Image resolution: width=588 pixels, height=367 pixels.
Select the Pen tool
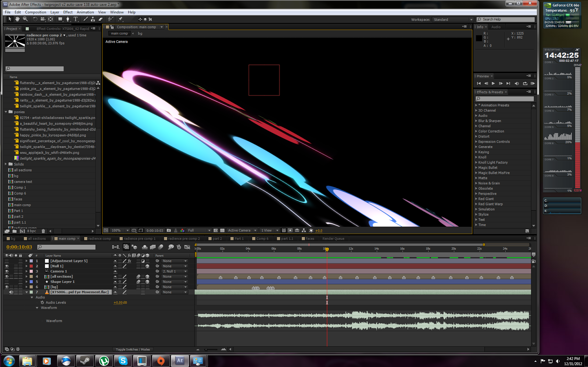pyautogui.click(x=68, y=19)
